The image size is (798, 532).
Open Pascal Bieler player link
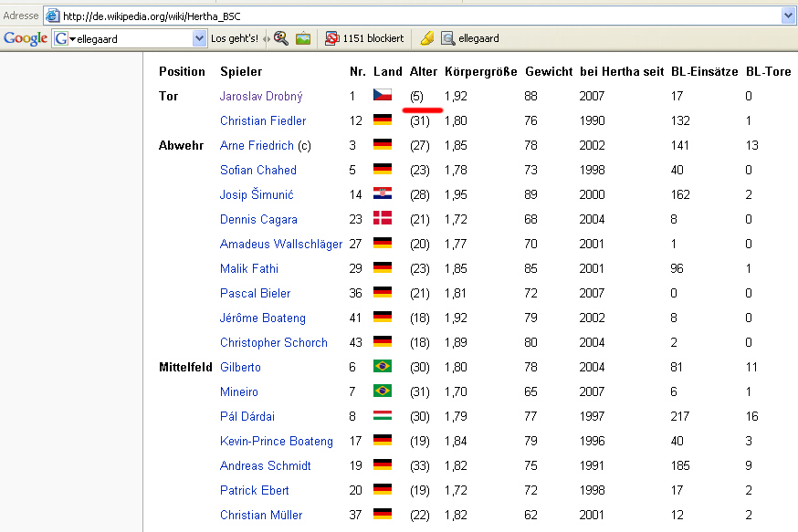coord(255,294)
